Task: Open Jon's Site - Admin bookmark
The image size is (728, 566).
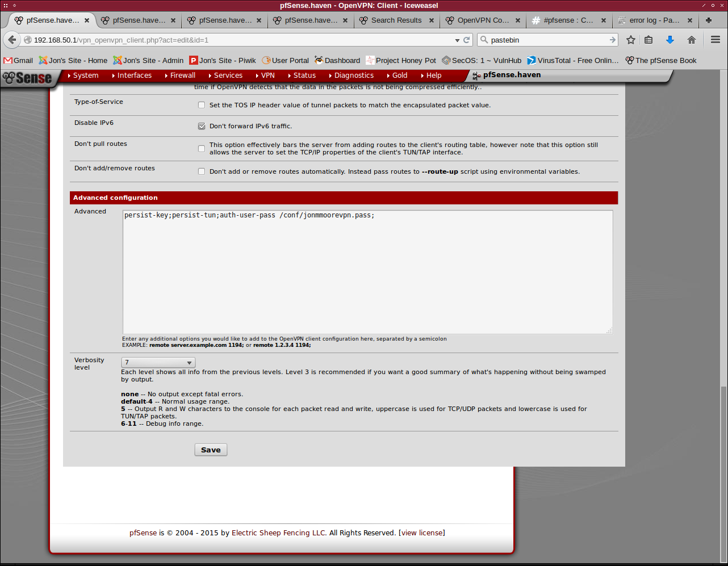Action: 148,60
